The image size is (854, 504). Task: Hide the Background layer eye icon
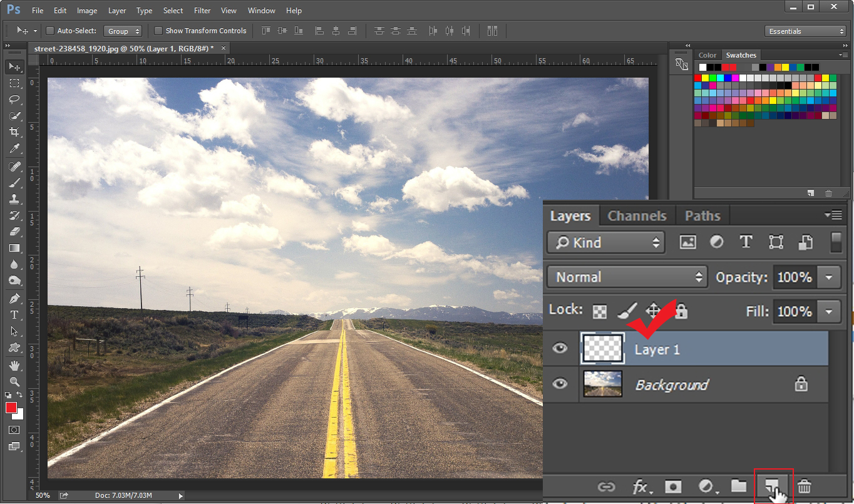[560, 383]
